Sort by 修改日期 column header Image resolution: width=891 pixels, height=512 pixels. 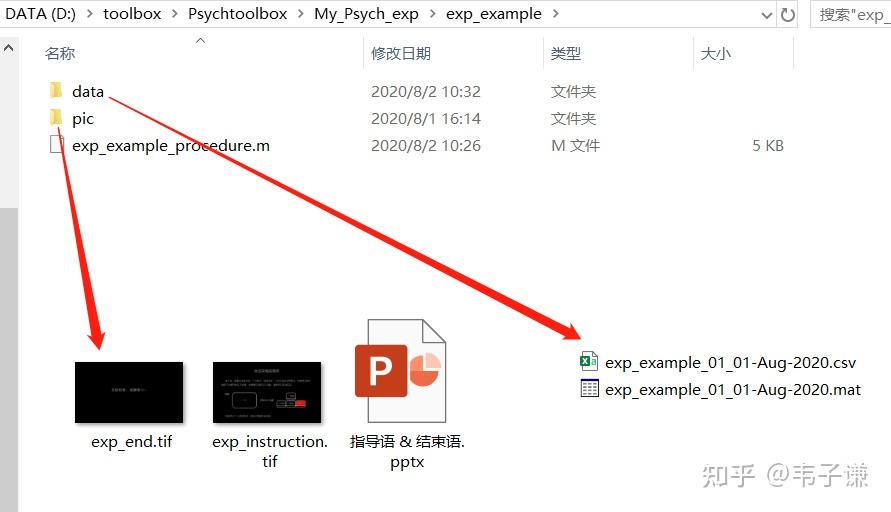coord(401,53)
